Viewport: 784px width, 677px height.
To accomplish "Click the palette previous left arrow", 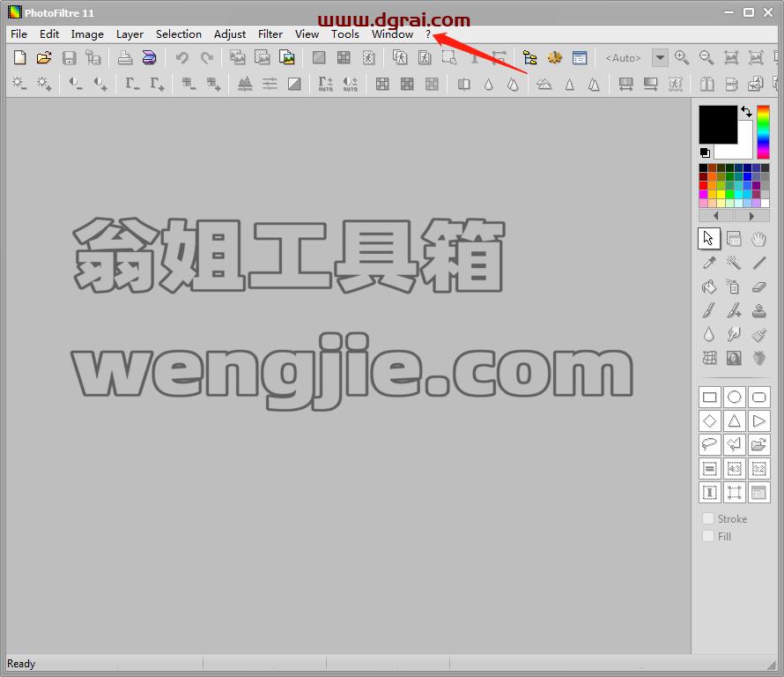I will [716, 216].
